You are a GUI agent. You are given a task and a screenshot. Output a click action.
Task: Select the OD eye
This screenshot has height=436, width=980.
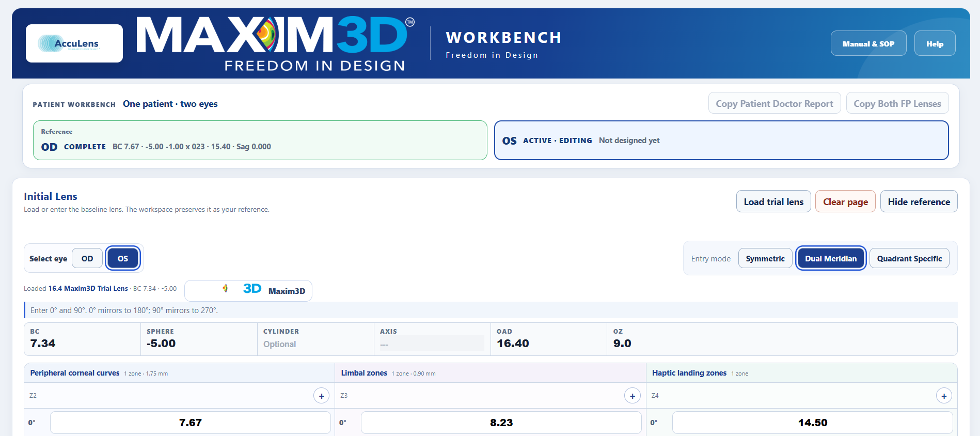(x=87, y=258)
